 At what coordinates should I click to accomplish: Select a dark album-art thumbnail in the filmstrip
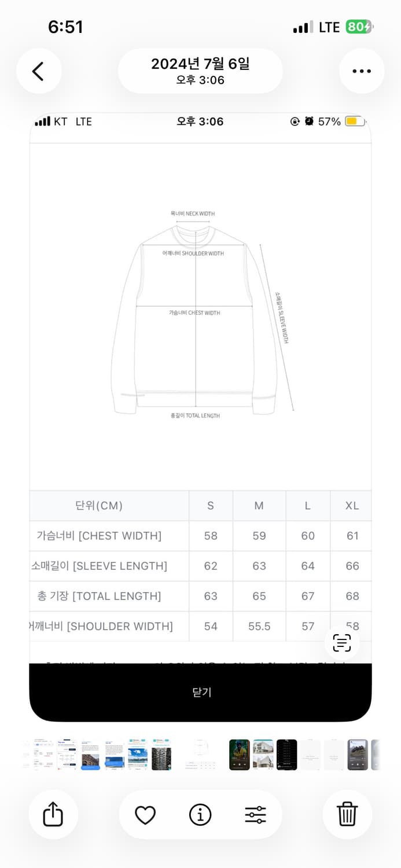pos(239,755)
